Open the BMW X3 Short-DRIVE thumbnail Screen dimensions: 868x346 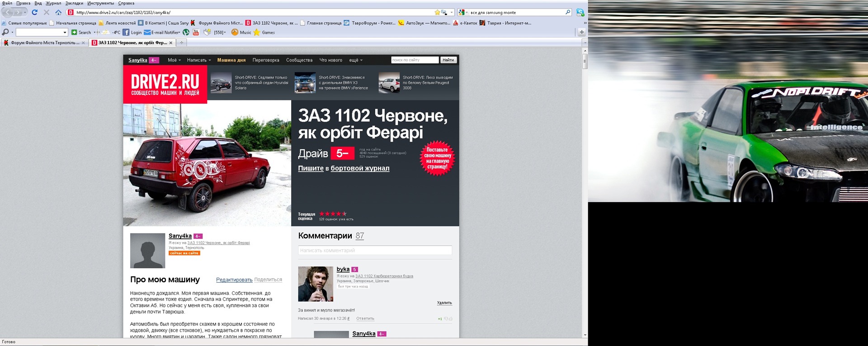pyautogui.click(x=305, y=83)
